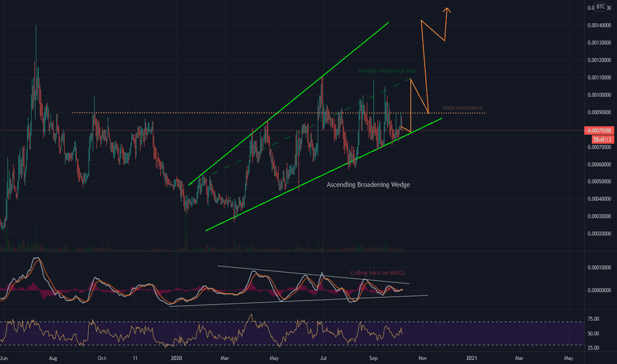617x364 pixels.
Task: Click the 0.00140000 price axis label
Action: [599, 26]
